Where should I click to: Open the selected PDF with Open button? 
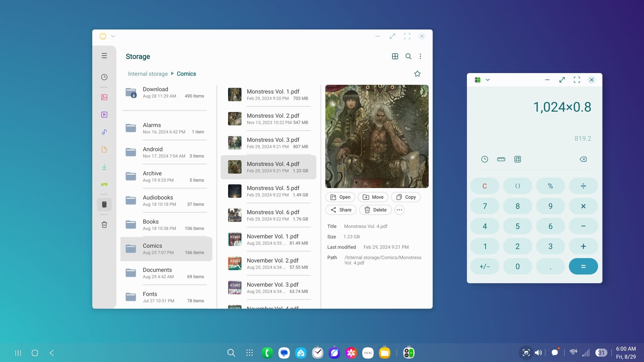[x=340, y=197]
